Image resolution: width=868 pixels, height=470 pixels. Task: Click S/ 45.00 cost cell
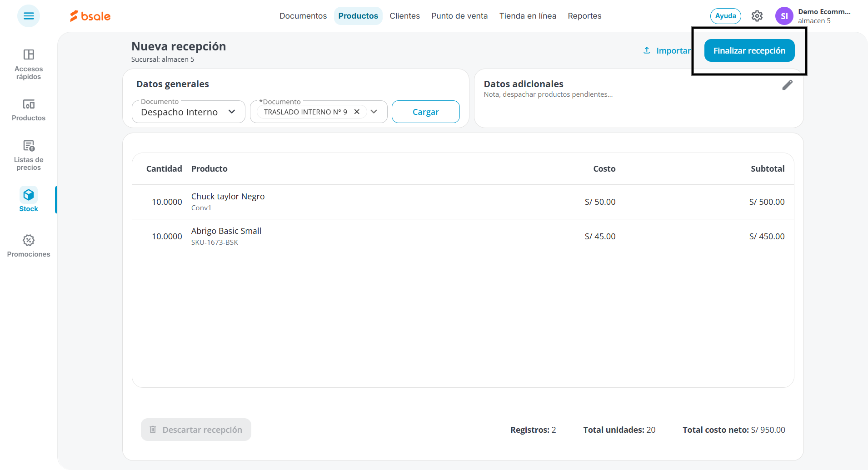pyautogui.click(x=600, y=236)
